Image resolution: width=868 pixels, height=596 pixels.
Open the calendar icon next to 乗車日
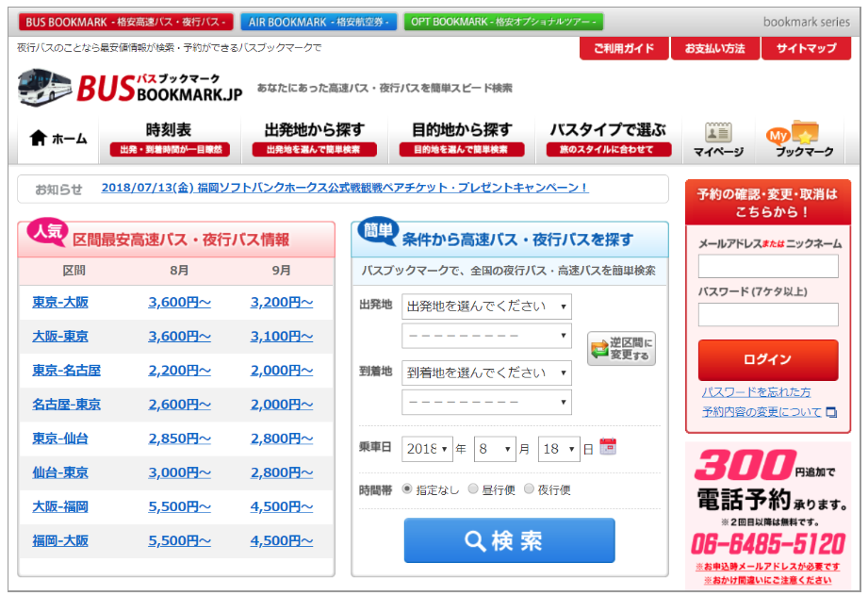point(608,446)
